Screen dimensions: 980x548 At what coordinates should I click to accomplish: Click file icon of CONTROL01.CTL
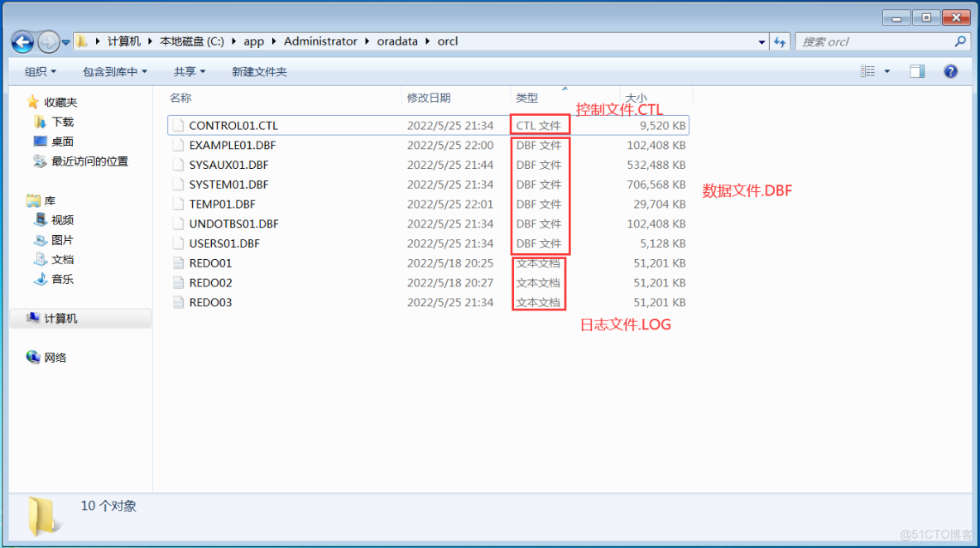coord(178,126)
